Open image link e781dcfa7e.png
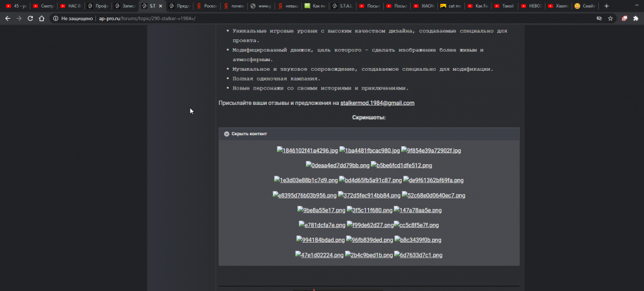The width and height of the screenshot is (644, 291). point(322,225)
